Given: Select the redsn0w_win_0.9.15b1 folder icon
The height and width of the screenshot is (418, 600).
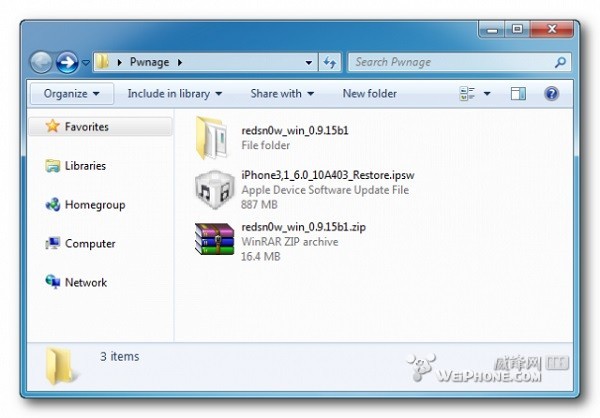Looking at the screenshot, I should (x=212, y=138).
